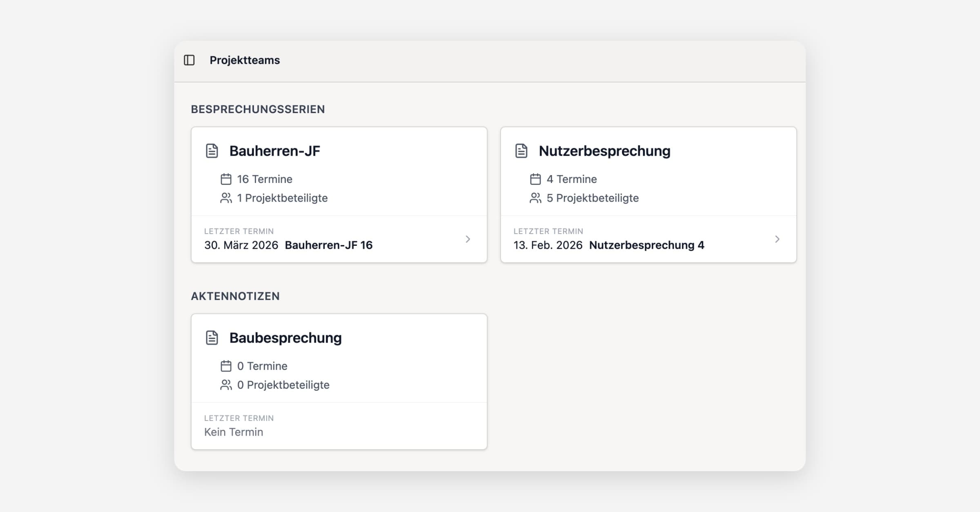Screen dimensions: 980x512
Task: Open the Nutzerbesprechung series title
Action: [x=604, y=151]
